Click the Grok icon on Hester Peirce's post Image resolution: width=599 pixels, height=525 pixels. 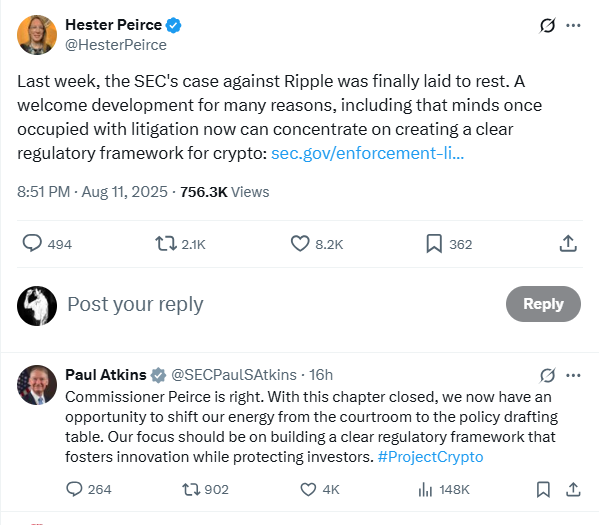[x=547, y=26]
